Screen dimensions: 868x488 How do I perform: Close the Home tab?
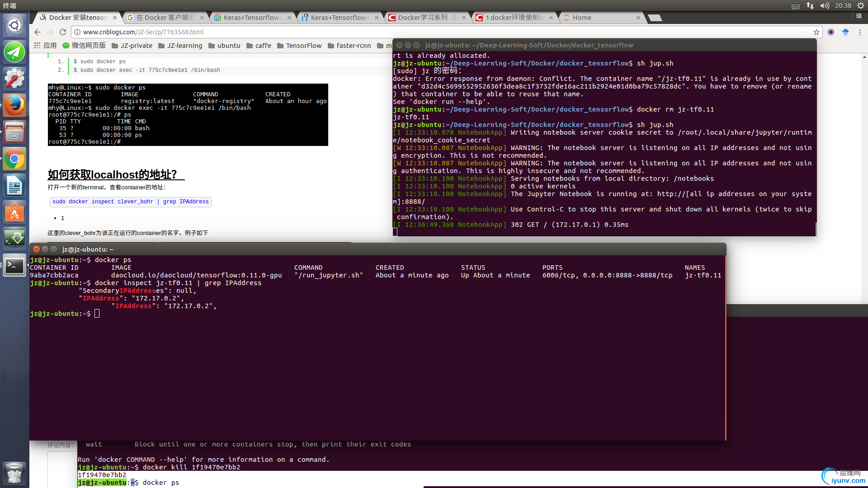638,18
